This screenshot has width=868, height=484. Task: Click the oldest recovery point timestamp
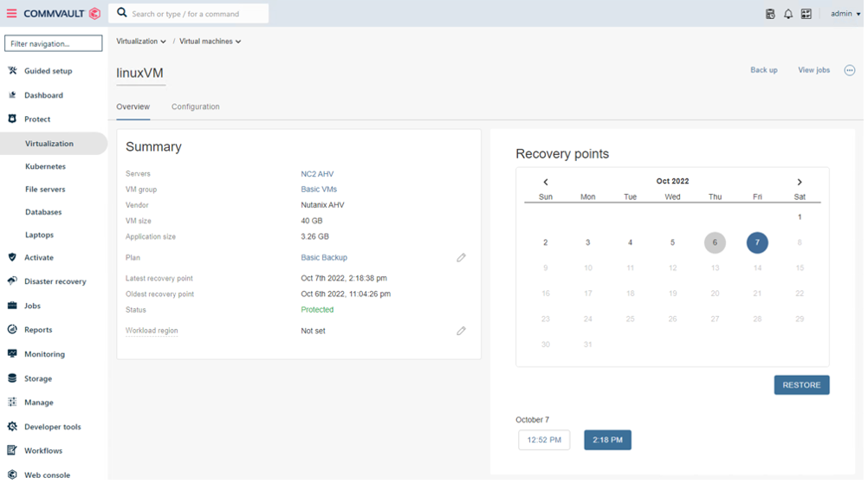pyautogui.click(x=346, y=294)
